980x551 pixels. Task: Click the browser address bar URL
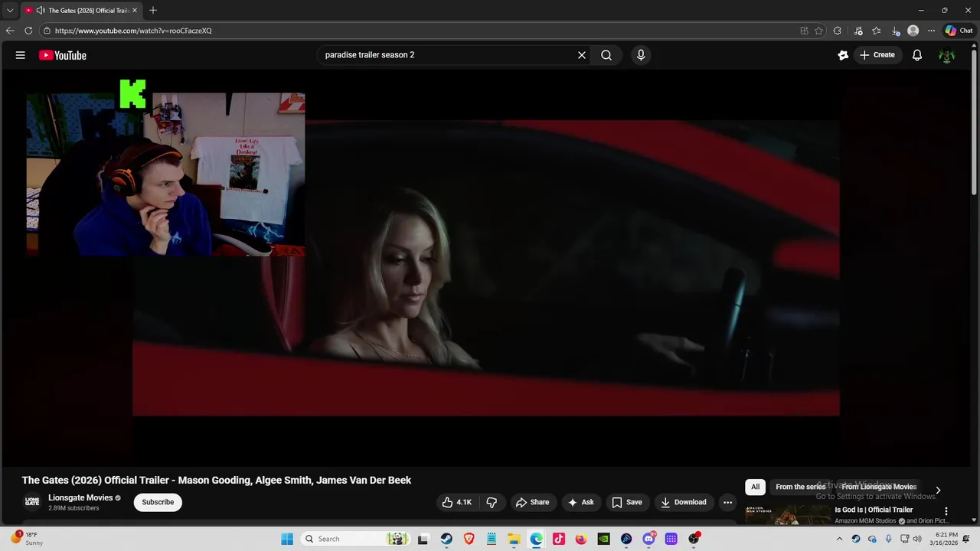pos(133,31)
